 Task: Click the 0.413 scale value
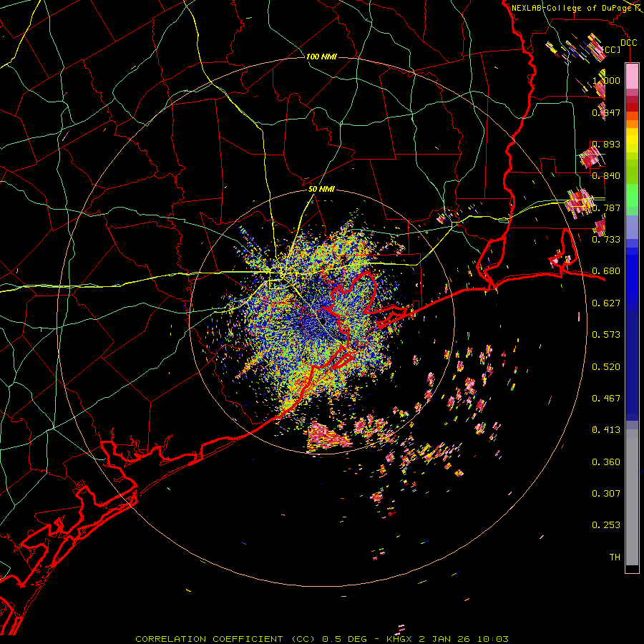[606, 430]
